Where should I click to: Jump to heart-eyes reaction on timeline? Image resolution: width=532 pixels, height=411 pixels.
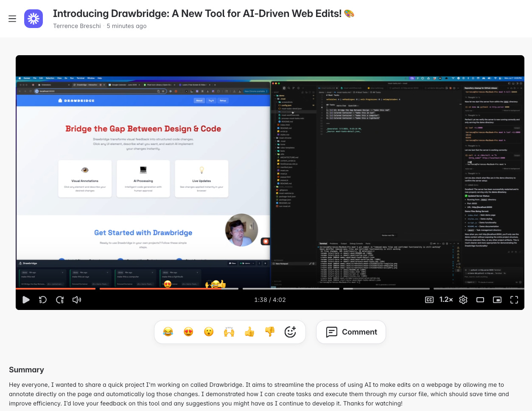coord(168,284)
